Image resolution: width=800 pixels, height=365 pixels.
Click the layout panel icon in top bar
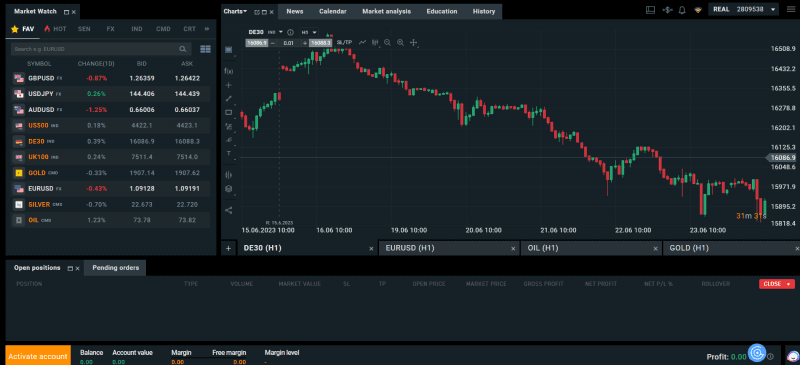650,10
